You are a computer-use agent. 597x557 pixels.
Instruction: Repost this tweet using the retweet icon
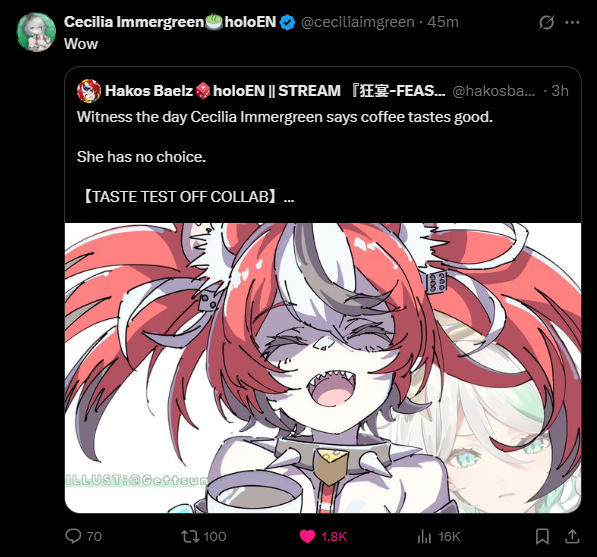[x=190, y=536]
